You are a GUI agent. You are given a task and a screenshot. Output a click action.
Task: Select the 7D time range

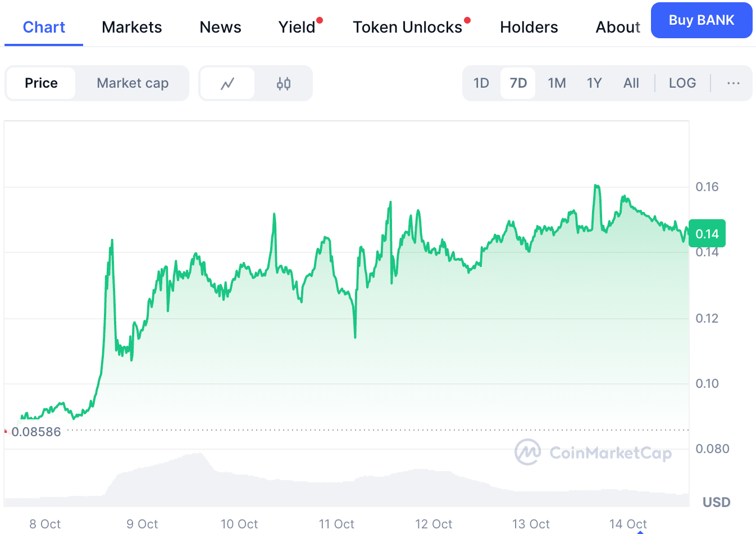(518, 83)
